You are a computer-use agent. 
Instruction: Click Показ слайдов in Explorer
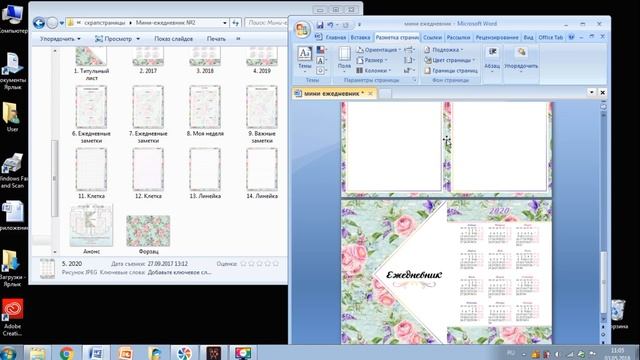173,39
